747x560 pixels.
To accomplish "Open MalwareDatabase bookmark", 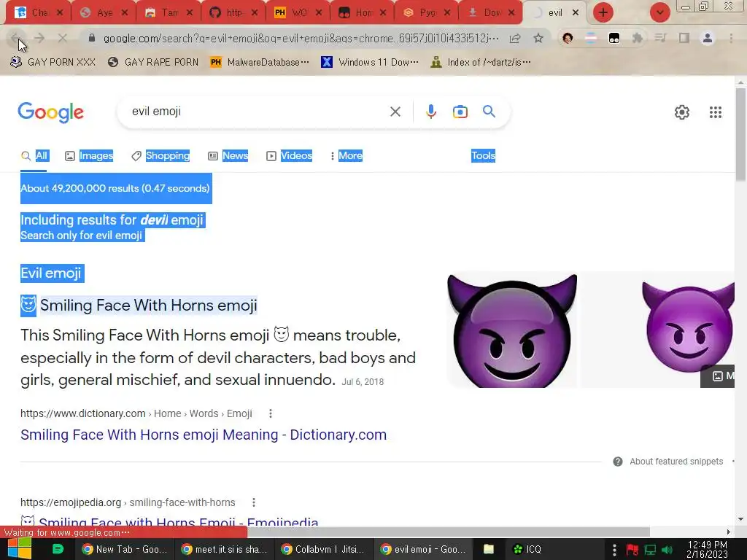I will [x=260, y=62].
